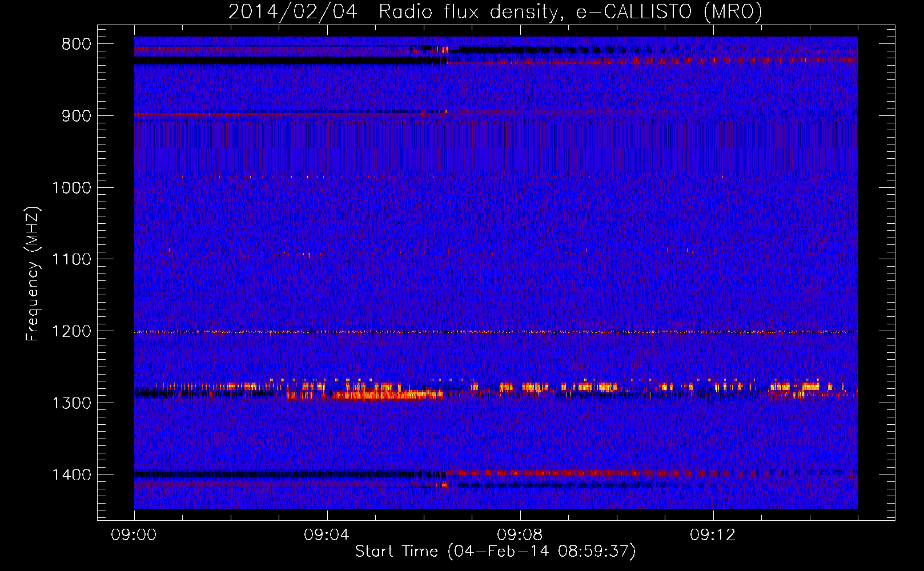This screenshot has height=571, width=924.
Task: Click the '09:04' time axis label
Action: 327,535
